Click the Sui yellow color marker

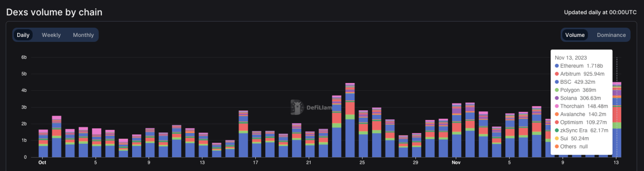[557, 138]
